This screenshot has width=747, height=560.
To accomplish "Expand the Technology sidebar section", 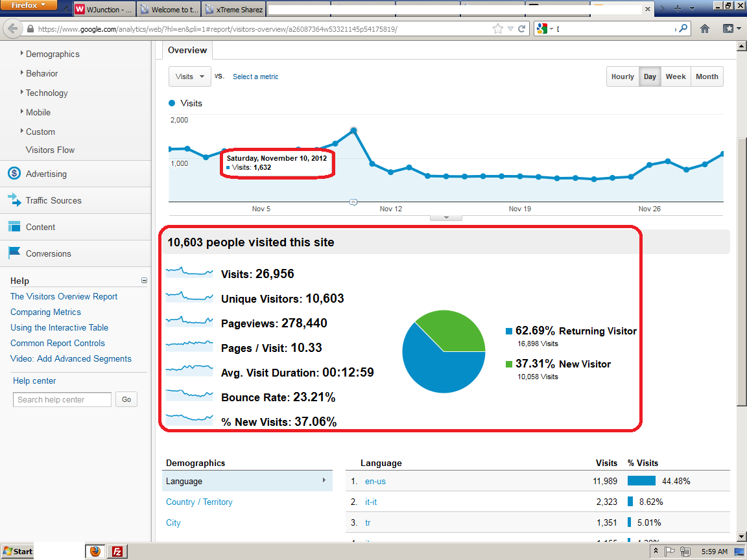I will coord(46,93).
